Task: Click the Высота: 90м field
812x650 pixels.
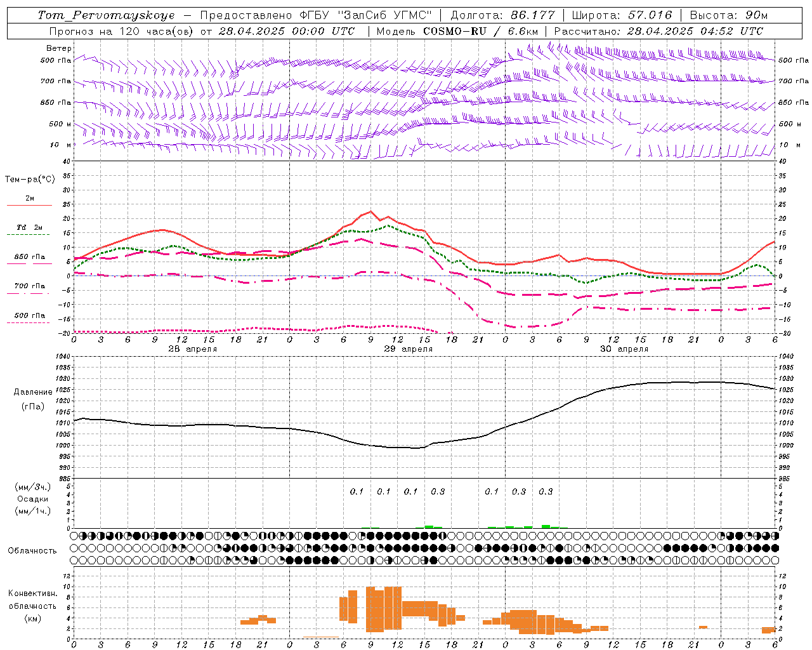Action: 729,15
